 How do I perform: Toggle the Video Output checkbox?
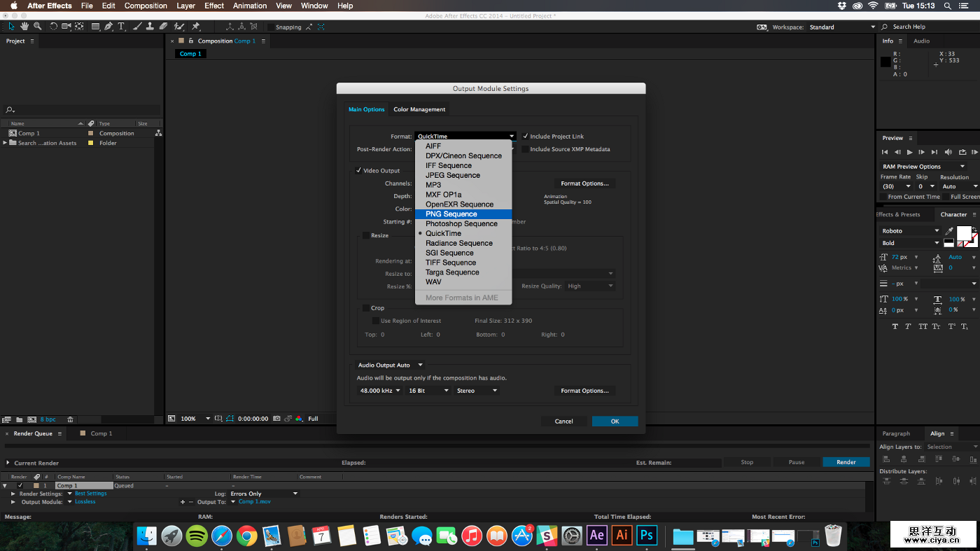[358, 171]
